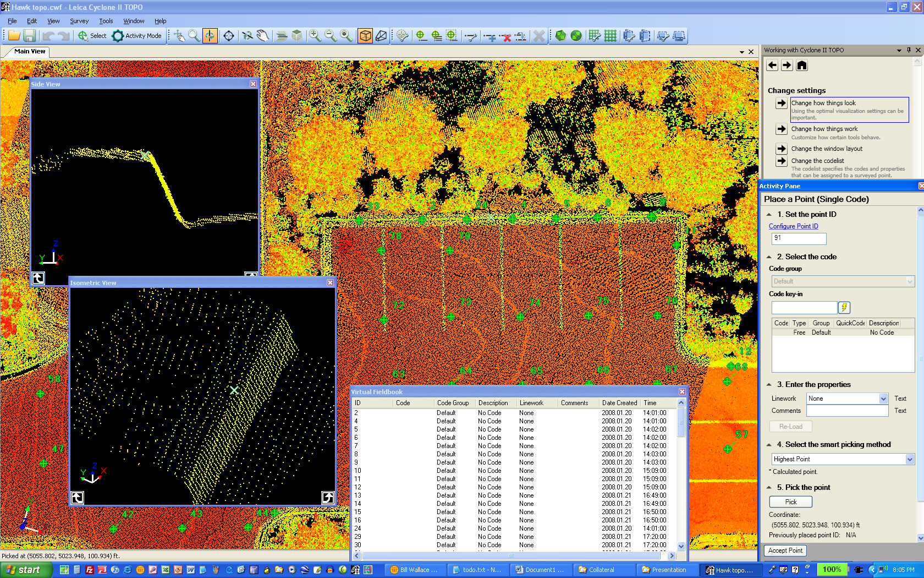Toggle the highlighted orbit rotate tool
This screenshot has width=924, height=578.
pos(210,36)
